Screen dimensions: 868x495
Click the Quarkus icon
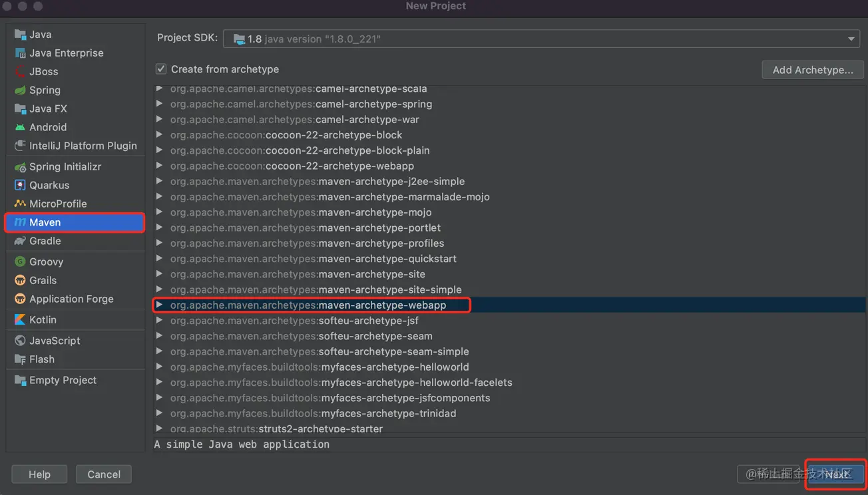coord(20,186)
